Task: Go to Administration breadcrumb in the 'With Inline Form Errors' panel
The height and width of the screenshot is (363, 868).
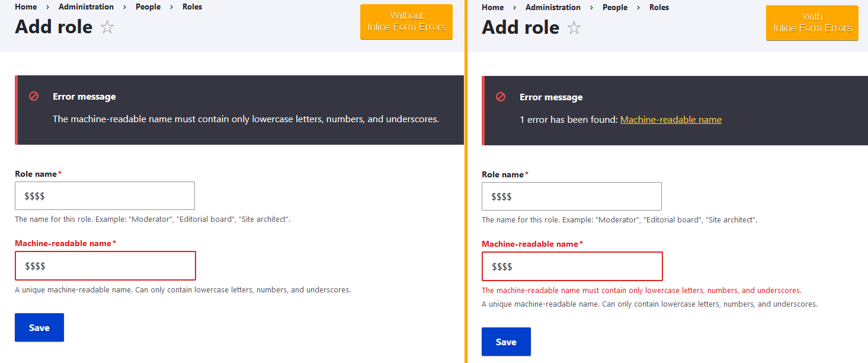Action: (x=553, y=8)
